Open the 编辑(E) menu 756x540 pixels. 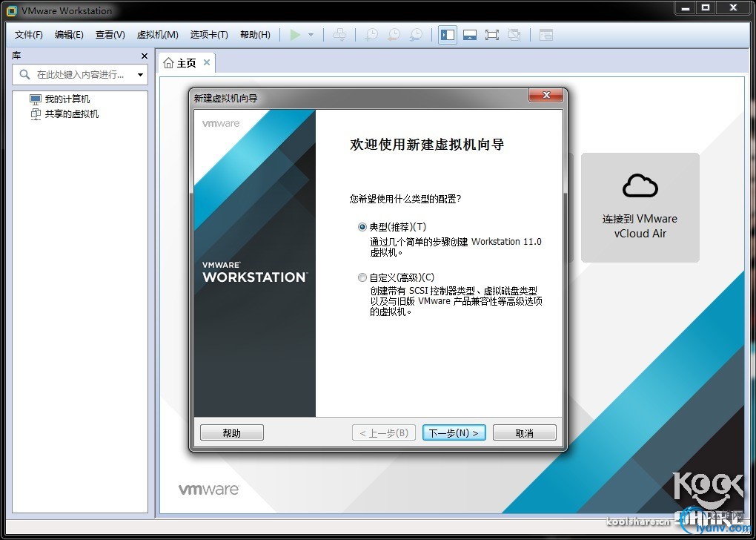click(69, 35)
